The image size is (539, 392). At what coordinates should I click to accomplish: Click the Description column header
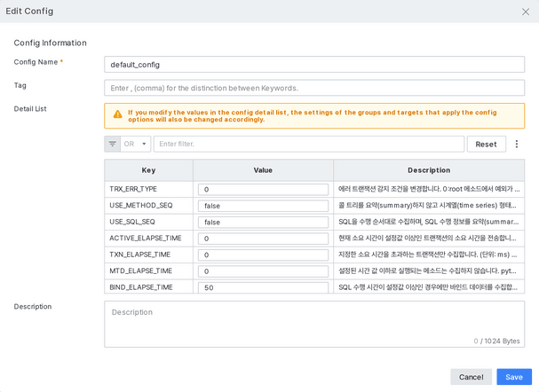[429, 170]
